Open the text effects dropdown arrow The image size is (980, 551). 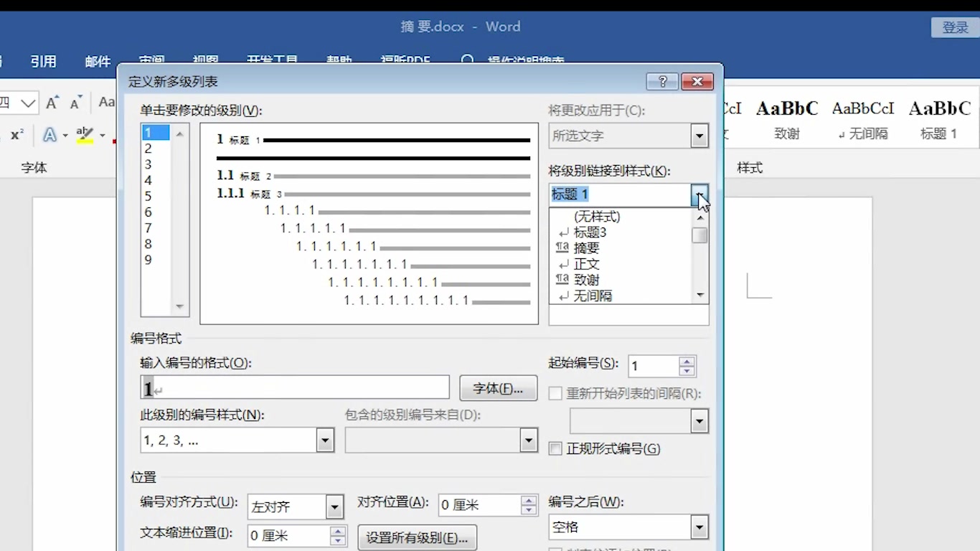(x=65, y=136)
